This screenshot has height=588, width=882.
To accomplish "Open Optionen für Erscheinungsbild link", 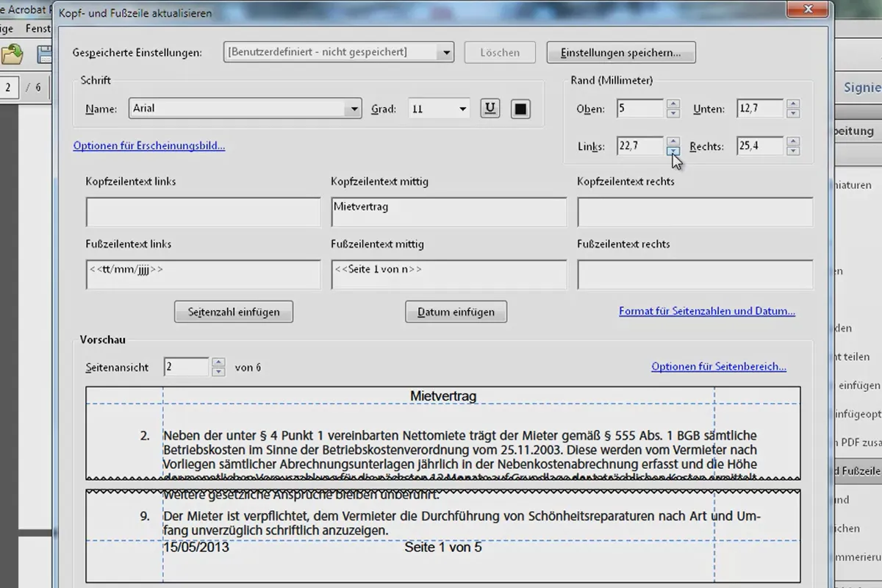I will [x=149, y=146].
